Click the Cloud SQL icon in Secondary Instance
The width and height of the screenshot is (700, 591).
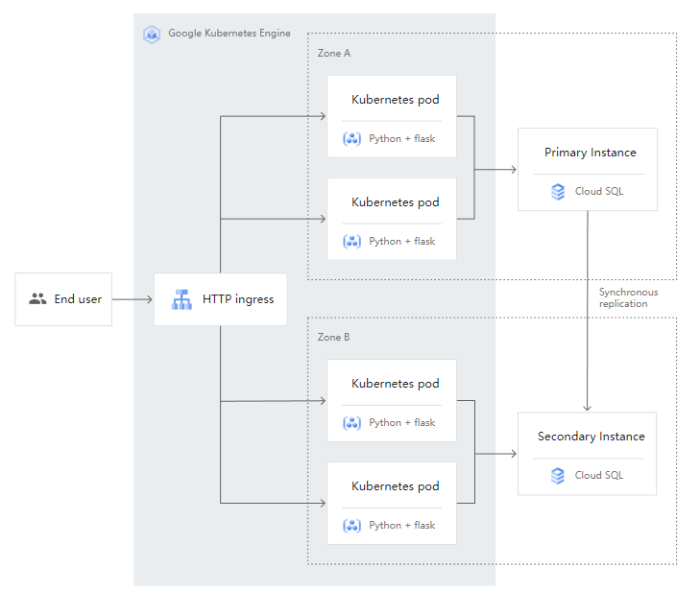click(x=558, y=476)
